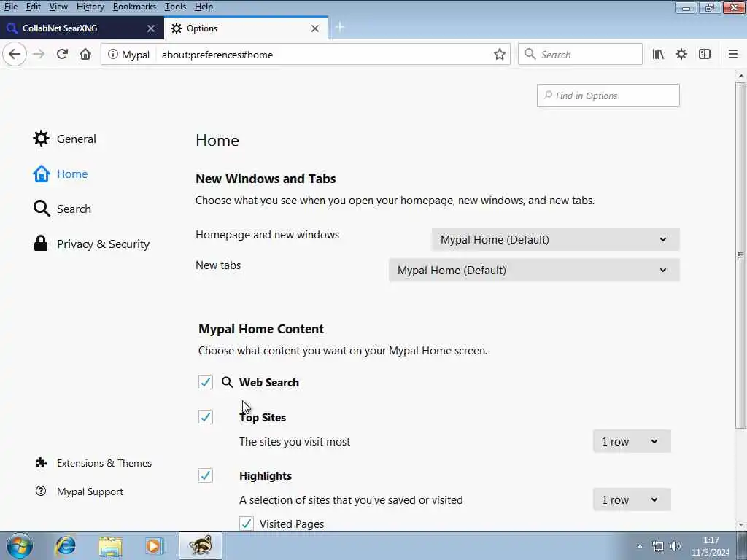Close the CollabNet SearXNG tab
This screenshot has width=747, height=560.
pyautogui.click(x=150, y=28)
